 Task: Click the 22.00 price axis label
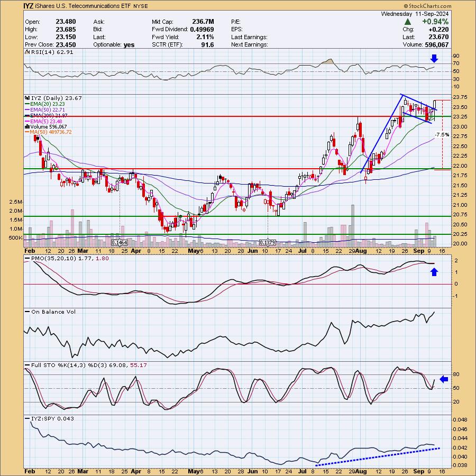click(461, 166)
